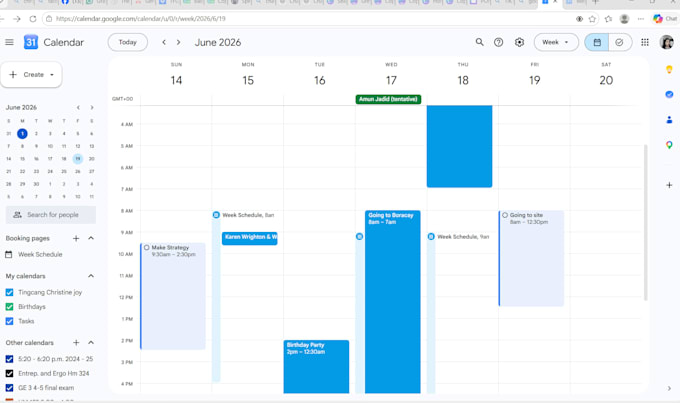Toggle GE 3 4-5 final exam calendar
This screenshot has width=680, height=403.
tap(9, 387)
